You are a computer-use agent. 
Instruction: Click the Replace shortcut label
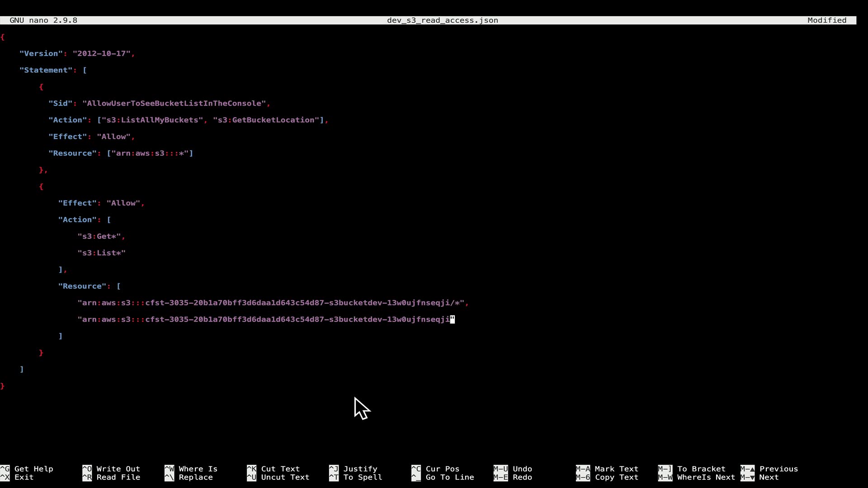(195, 477)
